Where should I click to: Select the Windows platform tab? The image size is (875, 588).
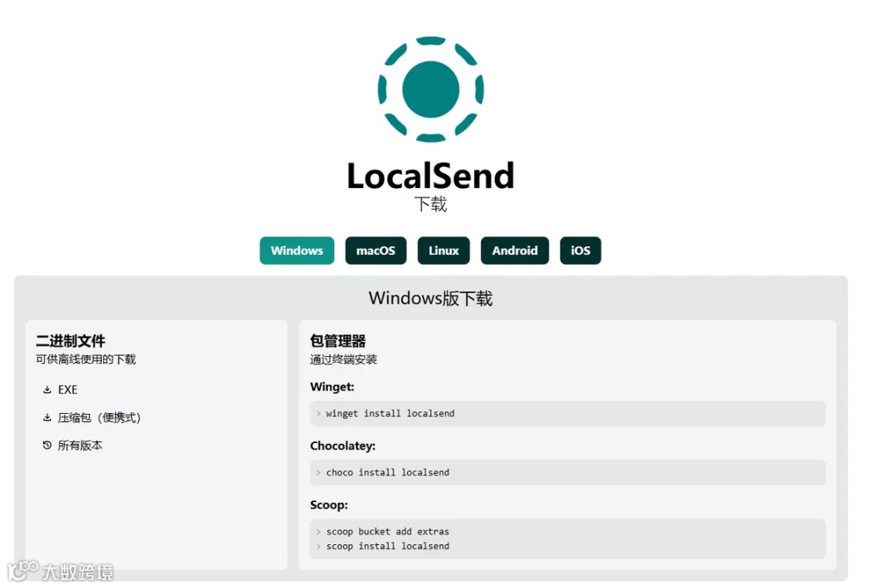click(297, 250)
